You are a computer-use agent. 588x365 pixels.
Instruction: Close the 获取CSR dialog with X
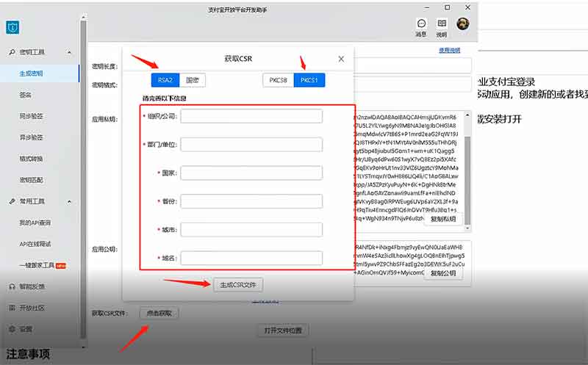[x=341, y=59]
